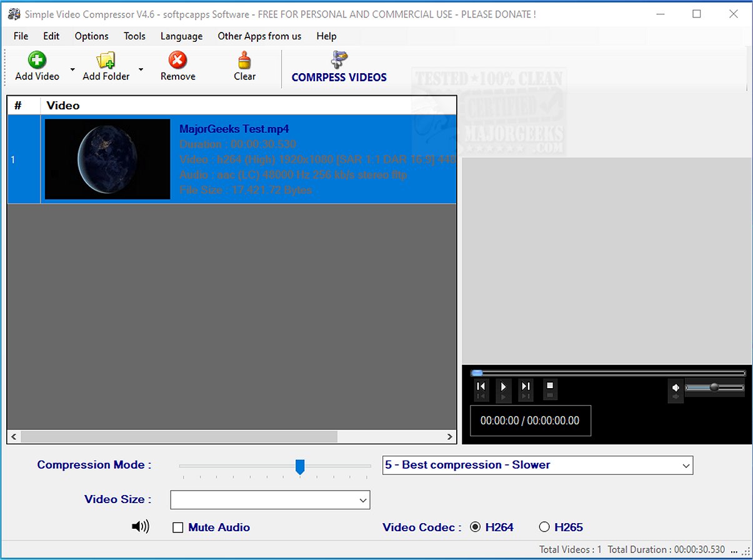Open the Options menu
Viewport: 753px width, 560px height.
tap(91, 36)
